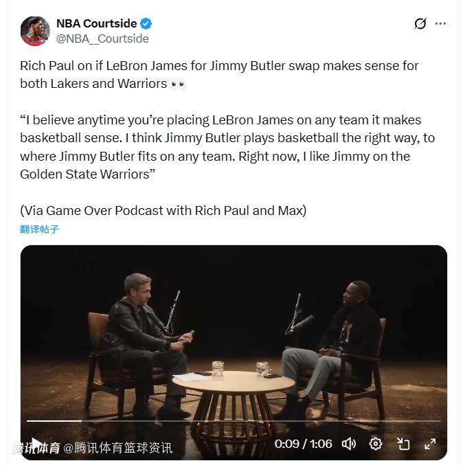Screen dimensions: 476x465
Task: Click the blue verified badge
Action: [x=146, y=24]
